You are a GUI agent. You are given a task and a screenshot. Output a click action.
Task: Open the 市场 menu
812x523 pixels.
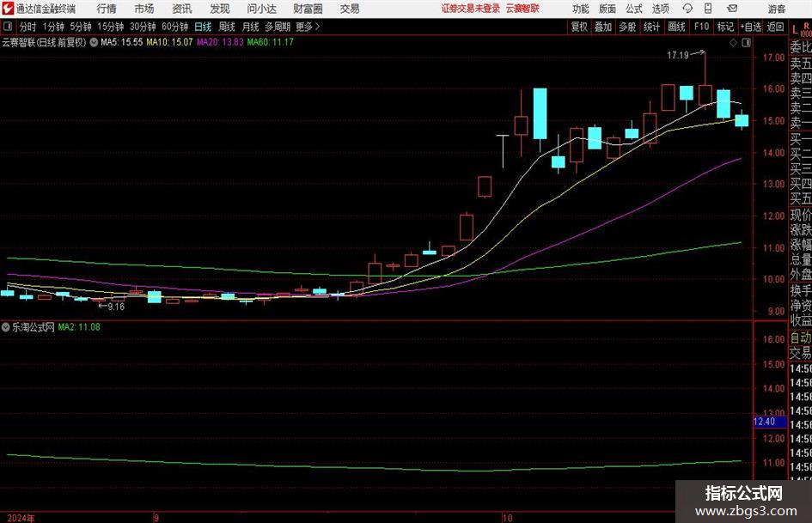[x=144, y=9]
